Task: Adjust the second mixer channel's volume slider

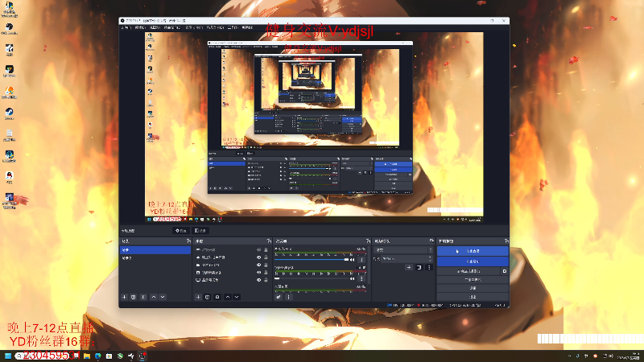Action: (312, 278)
